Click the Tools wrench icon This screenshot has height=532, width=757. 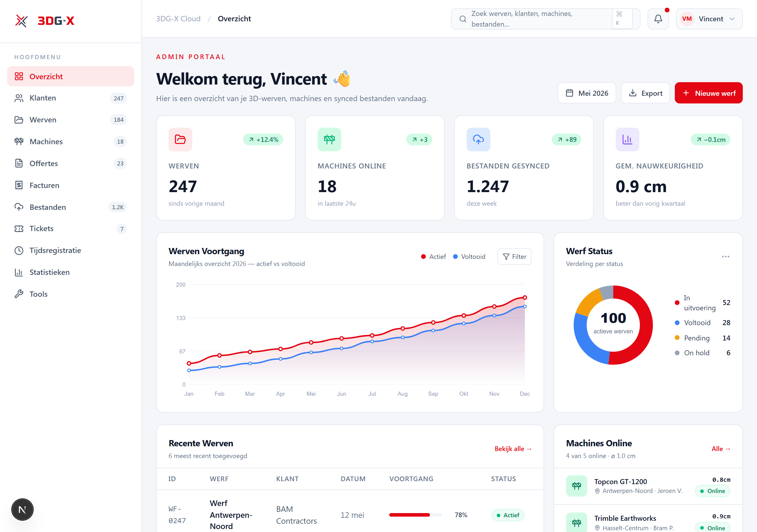click(x=19, y=294)
